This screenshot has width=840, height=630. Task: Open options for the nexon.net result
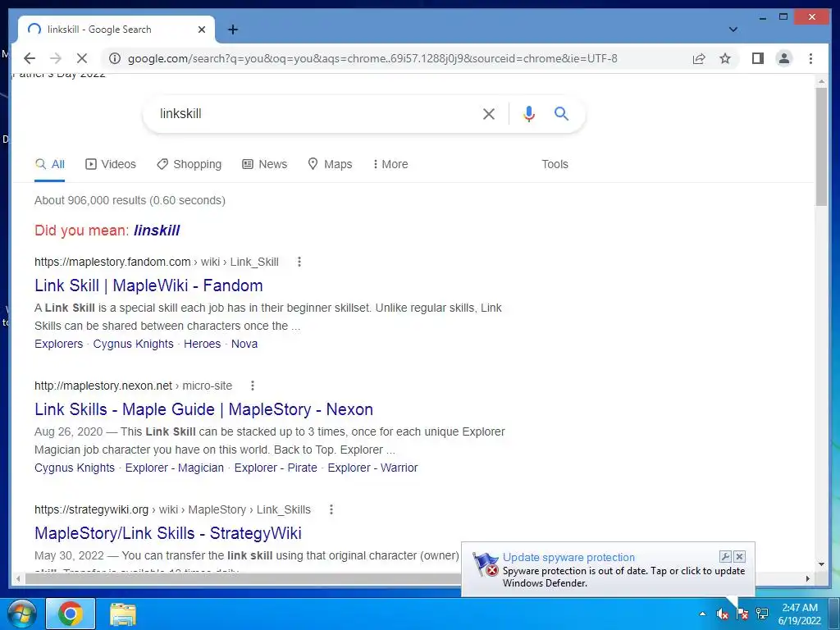[253, 386]
